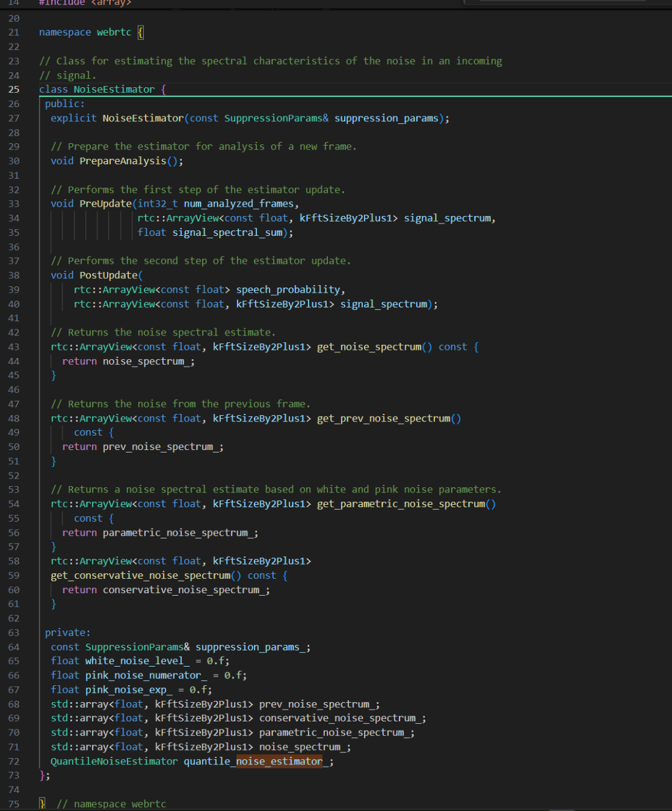Click the 'PostUpdate' method name

pyautogui.click(x=109, y=276)
